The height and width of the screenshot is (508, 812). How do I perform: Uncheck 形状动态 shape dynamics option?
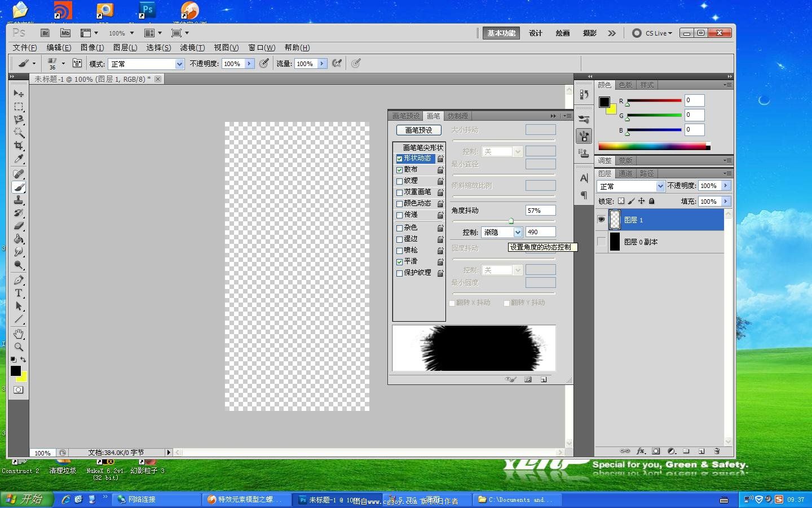click(400, 159)
